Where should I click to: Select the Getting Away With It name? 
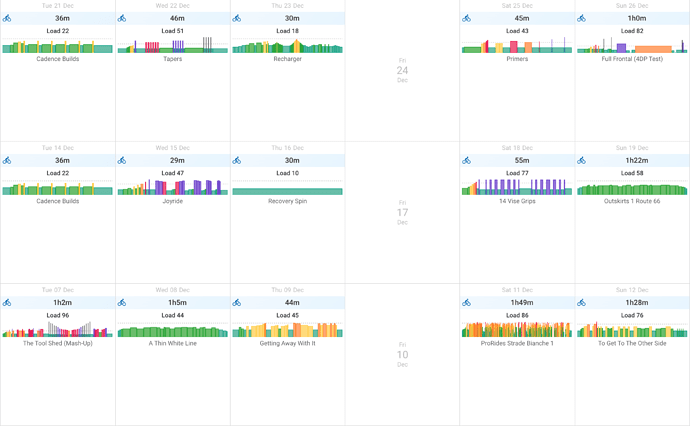point(287,343)
